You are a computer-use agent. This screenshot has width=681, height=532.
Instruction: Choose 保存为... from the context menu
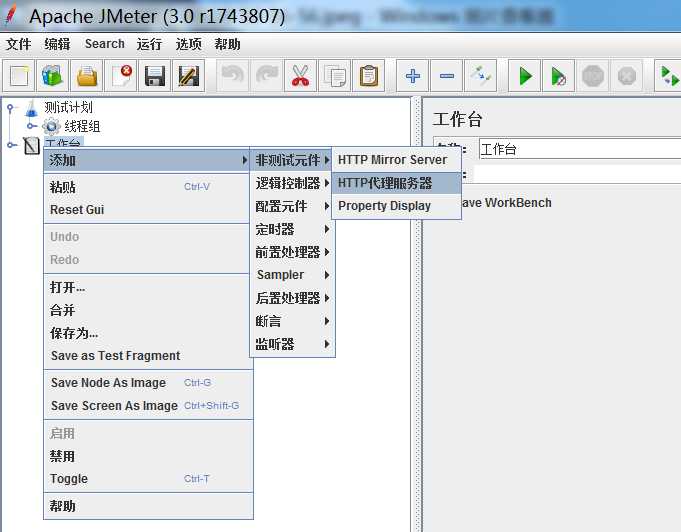(x=147, y=333)
